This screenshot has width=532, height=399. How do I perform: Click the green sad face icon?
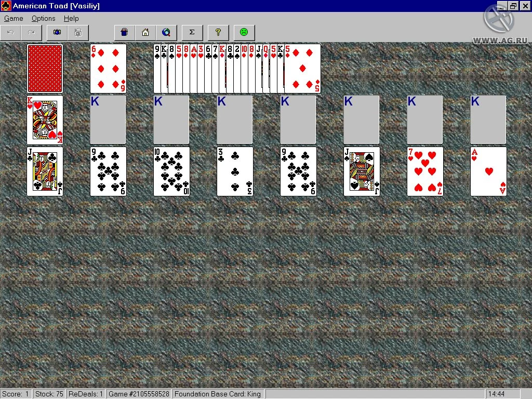coord(244,33)
